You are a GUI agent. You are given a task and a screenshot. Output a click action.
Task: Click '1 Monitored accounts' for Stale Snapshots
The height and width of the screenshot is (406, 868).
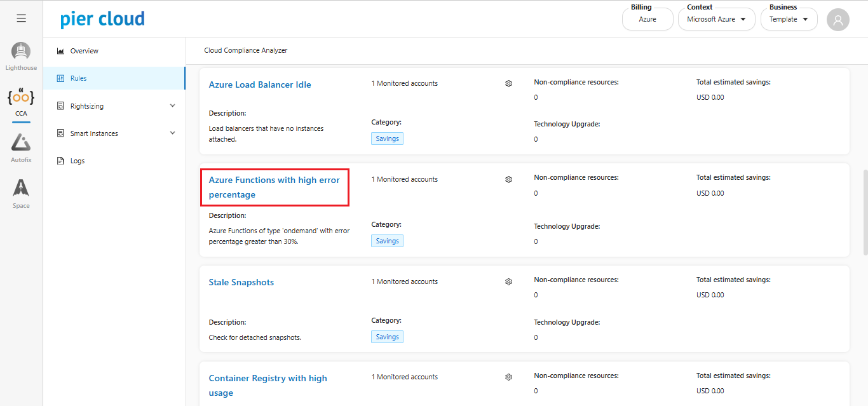click(x=405, y=281)
